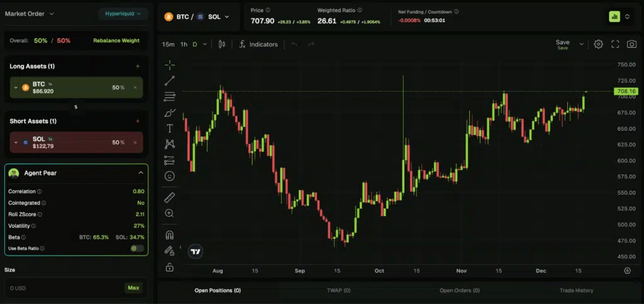Collapse the drawing toolbar side arrow
The height and width of the screenshot is (304, 644).
point(180,247)
